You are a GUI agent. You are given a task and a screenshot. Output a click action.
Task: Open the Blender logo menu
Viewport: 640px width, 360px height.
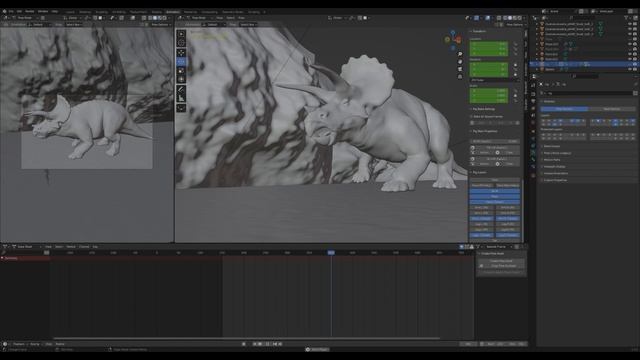[4, 11]
